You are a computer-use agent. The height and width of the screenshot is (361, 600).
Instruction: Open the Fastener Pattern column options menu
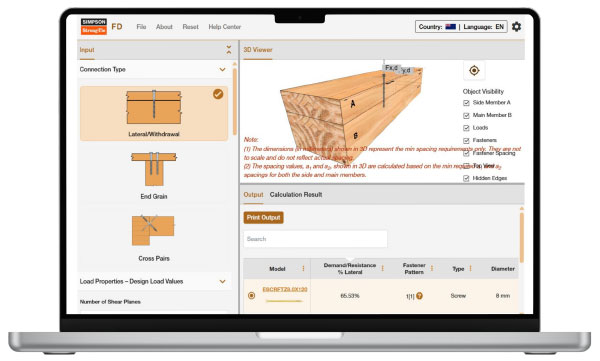(432, 268)
